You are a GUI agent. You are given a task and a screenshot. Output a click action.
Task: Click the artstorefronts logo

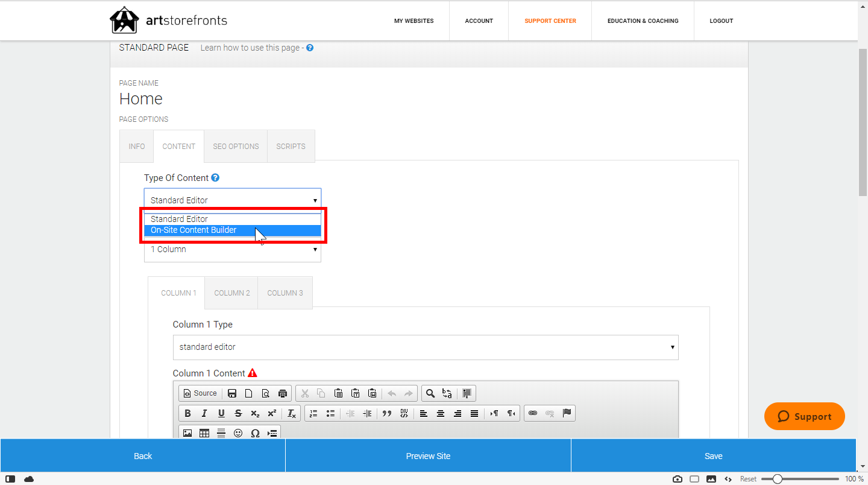[x=169, y=20]
